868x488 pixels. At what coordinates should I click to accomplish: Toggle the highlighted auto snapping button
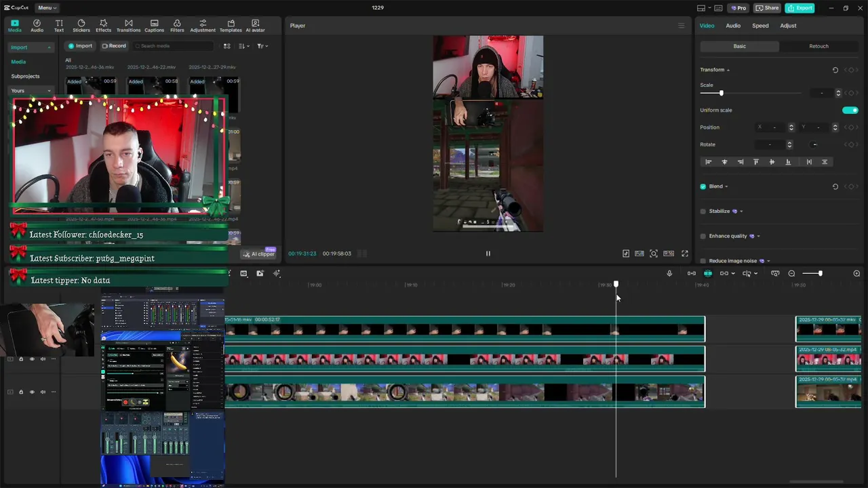[708, 273]
